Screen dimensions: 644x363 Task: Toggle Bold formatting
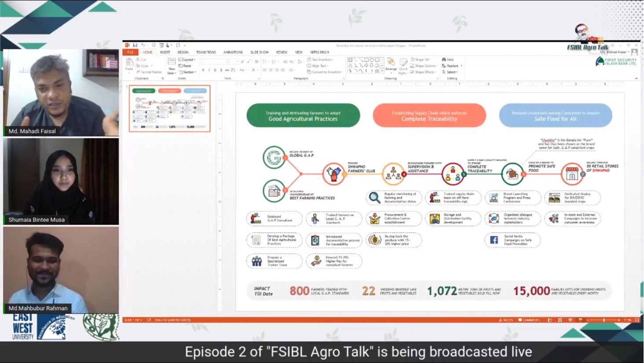click(203, 70)
